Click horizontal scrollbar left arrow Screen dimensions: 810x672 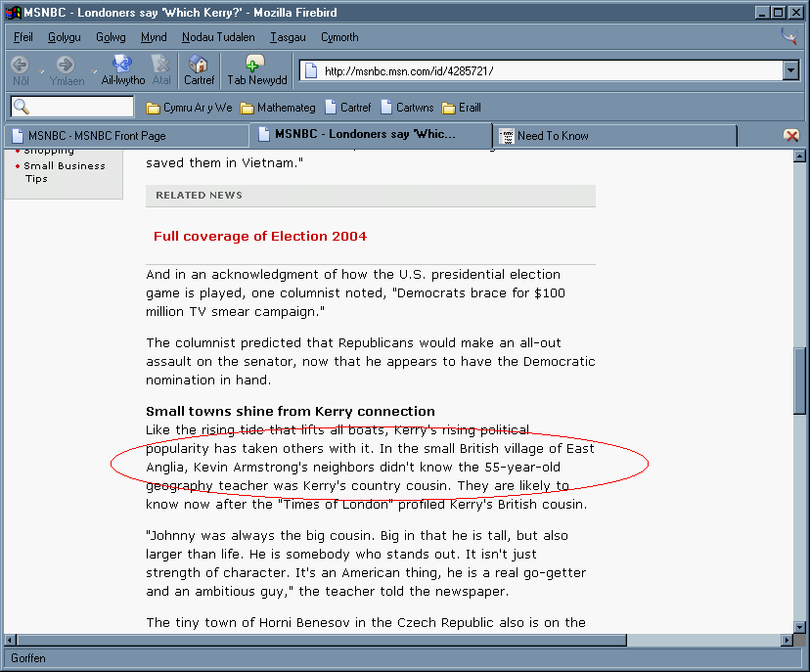tap(10, 641)
